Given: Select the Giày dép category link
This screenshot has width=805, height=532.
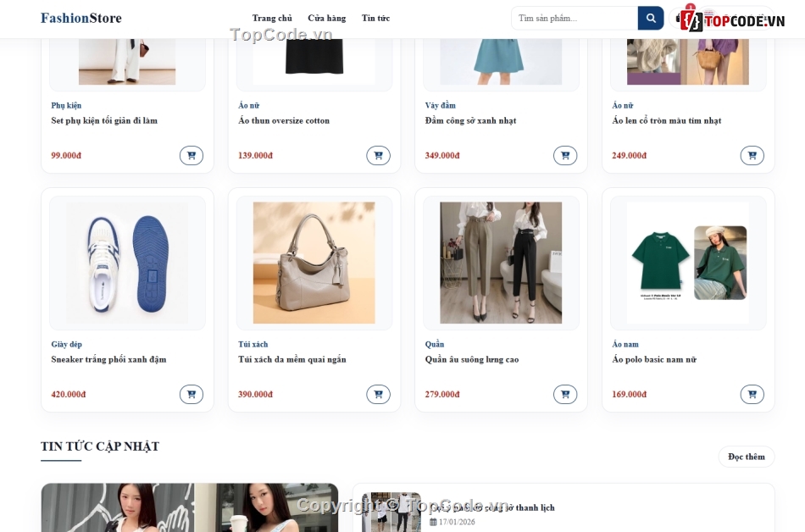Looking at the screenshot, I should (67, 344).
